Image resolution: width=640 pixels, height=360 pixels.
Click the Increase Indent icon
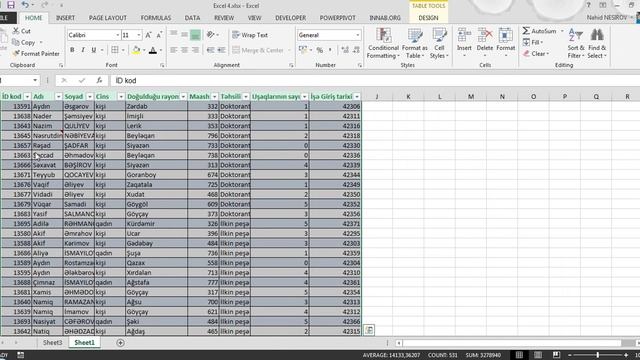(221, 50)
